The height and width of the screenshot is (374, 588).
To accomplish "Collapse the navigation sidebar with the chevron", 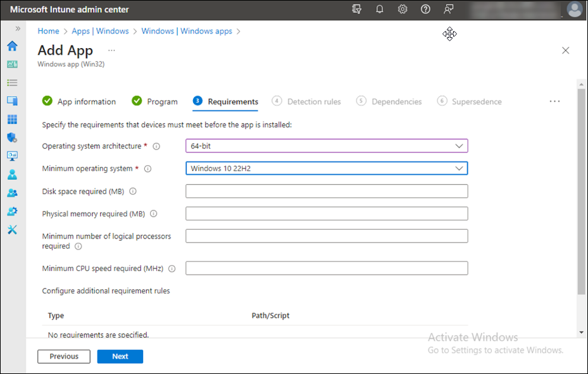I will [17, 28].
